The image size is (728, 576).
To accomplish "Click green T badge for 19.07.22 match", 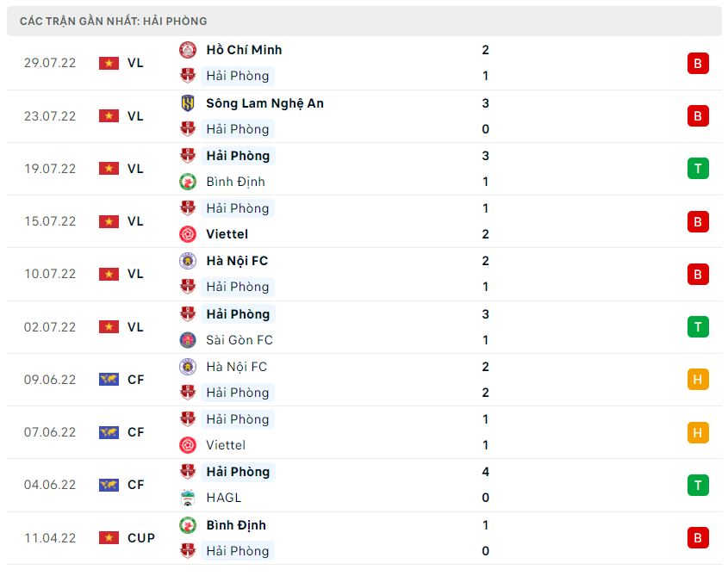I will point(698,169).
